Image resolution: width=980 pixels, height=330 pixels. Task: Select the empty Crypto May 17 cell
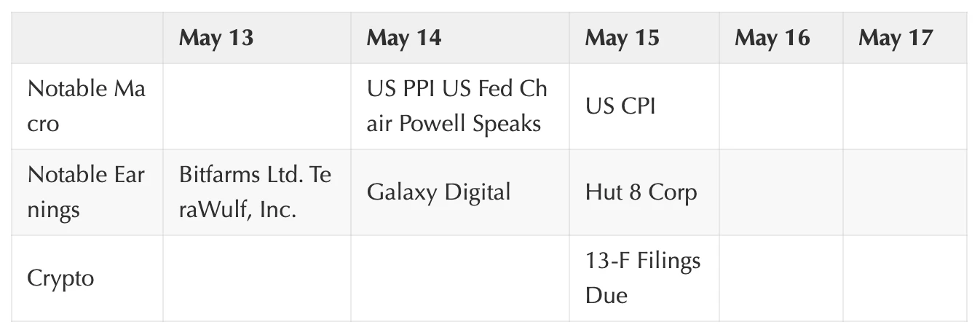pyautogui.click(x=904, y=278)
